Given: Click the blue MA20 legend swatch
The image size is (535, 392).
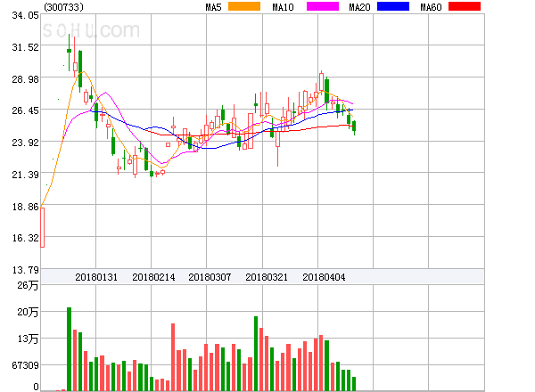Looking at the screenshot, I should pos(393,6).
